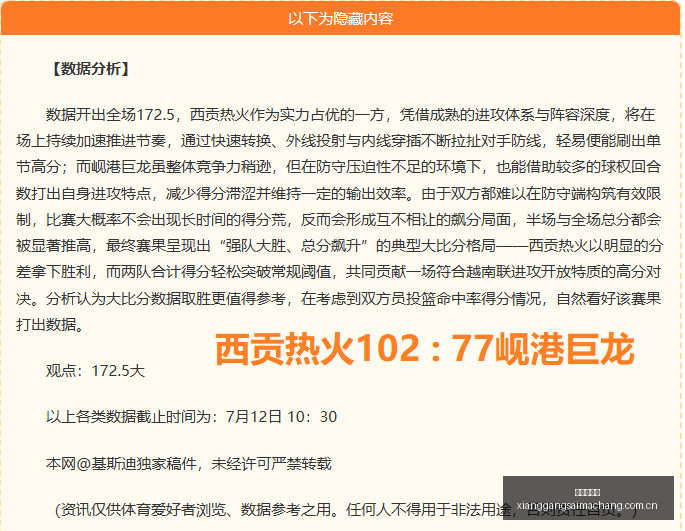Click the disclaimer line starting 资讯仅供体育爱好者浏览
The width and height of the screenshot is (685, 531).
point(345,510)
